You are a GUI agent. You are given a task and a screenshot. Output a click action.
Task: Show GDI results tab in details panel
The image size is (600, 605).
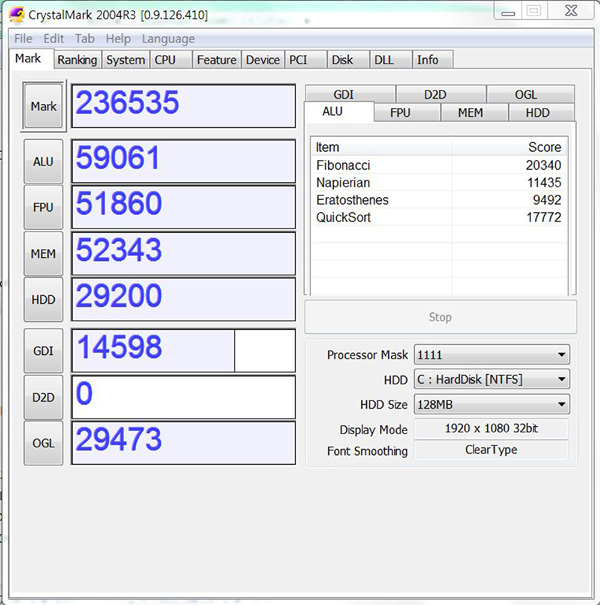[x=350, y=95]
